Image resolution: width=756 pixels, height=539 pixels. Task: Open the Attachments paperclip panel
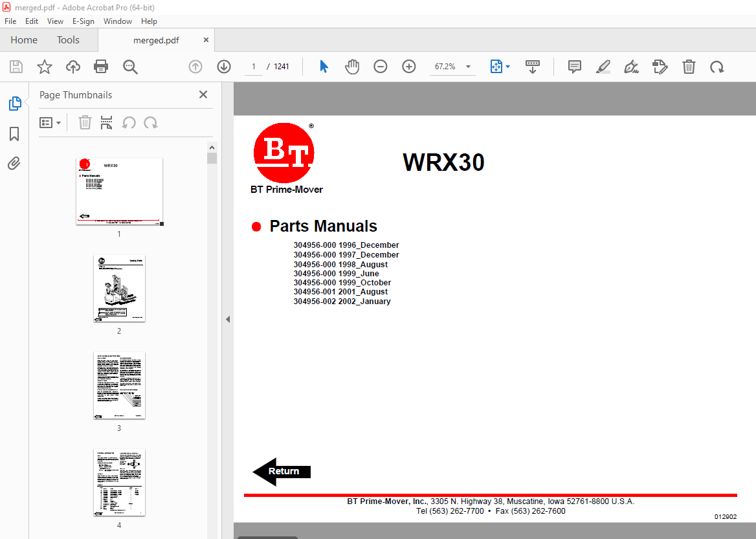pyautogui.click(x=14, y=163)
